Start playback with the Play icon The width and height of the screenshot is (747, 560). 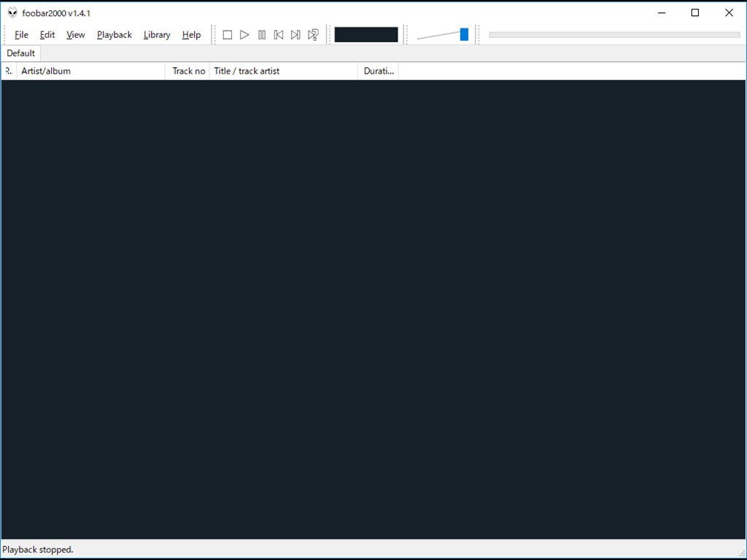tap(244, 34)
